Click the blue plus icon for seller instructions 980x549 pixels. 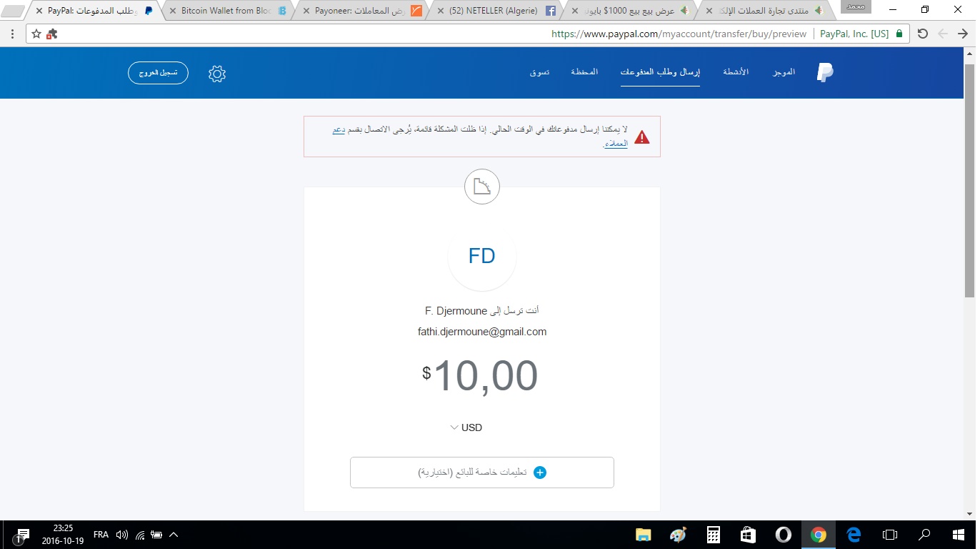(540, 473)
